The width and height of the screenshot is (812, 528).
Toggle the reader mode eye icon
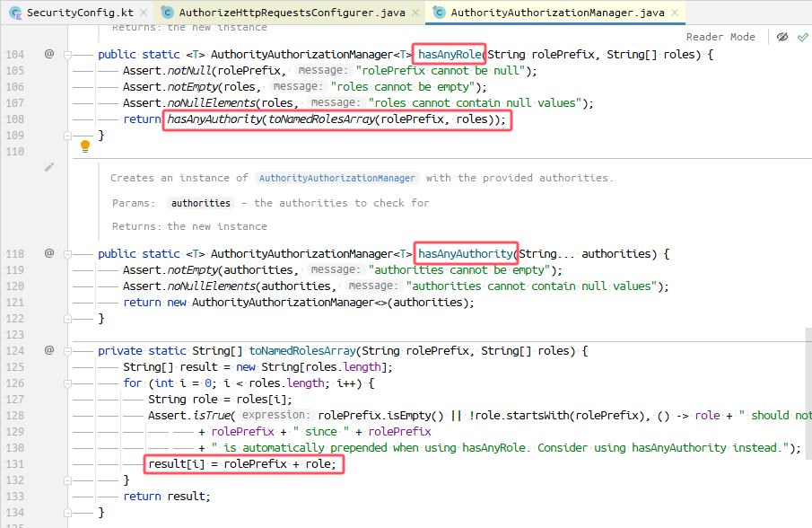782,37
